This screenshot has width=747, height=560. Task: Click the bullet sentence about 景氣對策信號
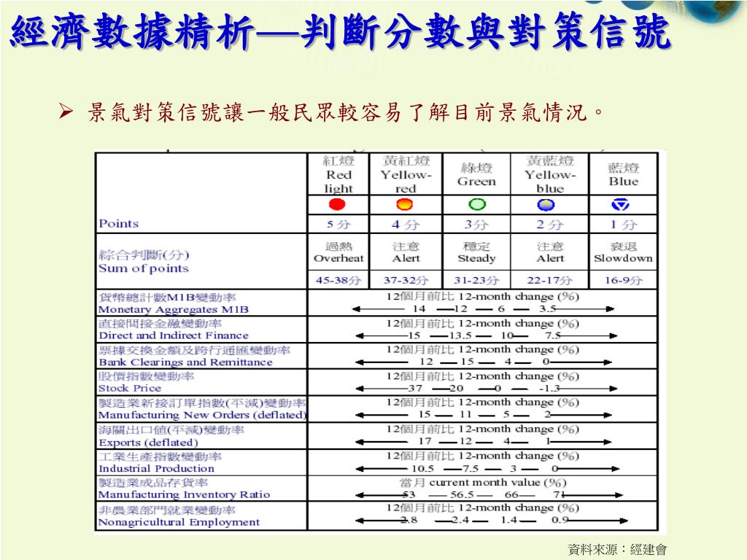(x=346, y=112)
